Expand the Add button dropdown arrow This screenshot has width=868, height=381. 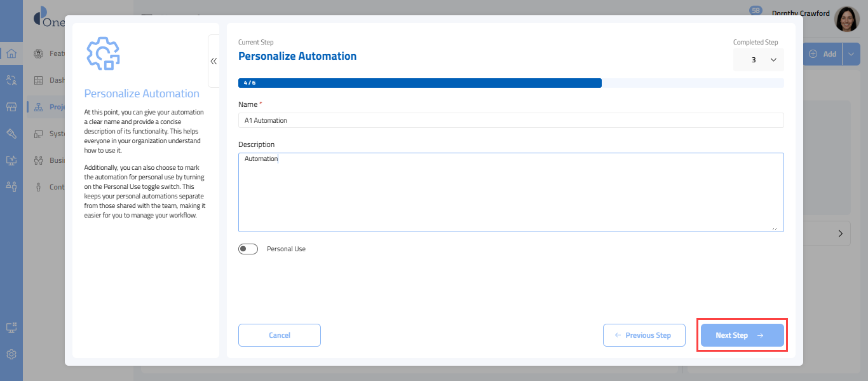click(851, 54)
